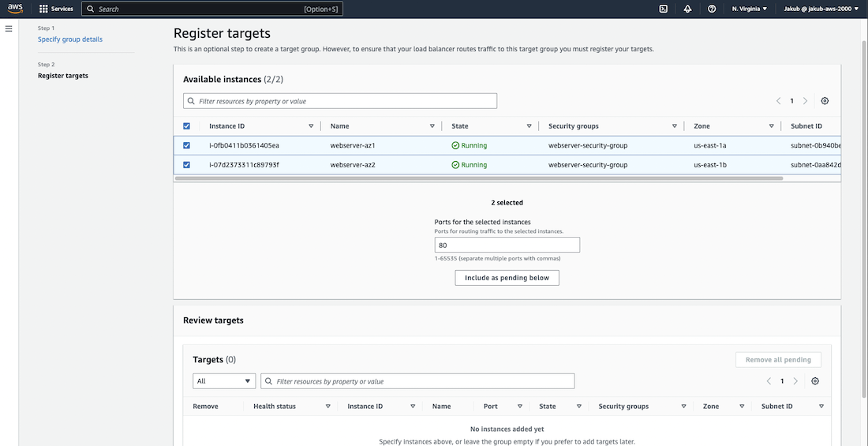This screenshot has width=868, height=446.
Task: Click Include as pending below button
Action: [x=507, y=278]
